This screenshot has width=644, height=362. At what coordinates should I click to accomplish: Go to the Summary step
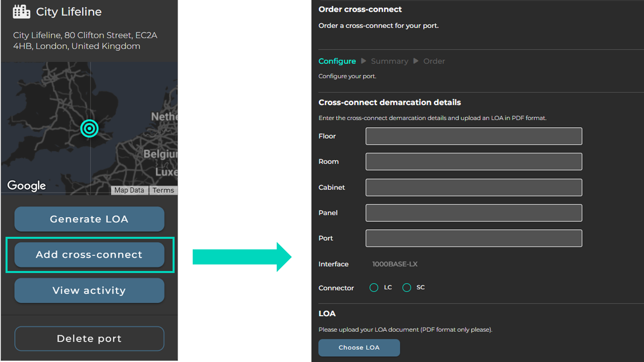point(389,61)
